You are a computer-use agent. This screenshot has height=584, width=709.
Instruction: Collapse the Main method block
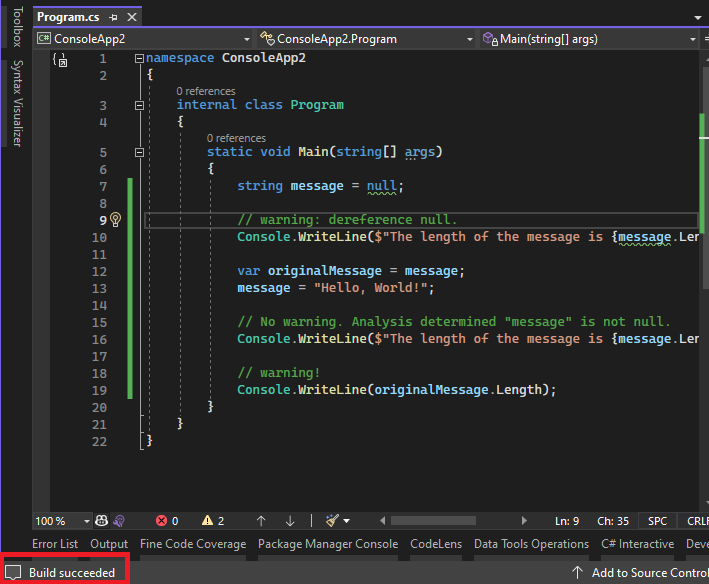pos(139,152)
